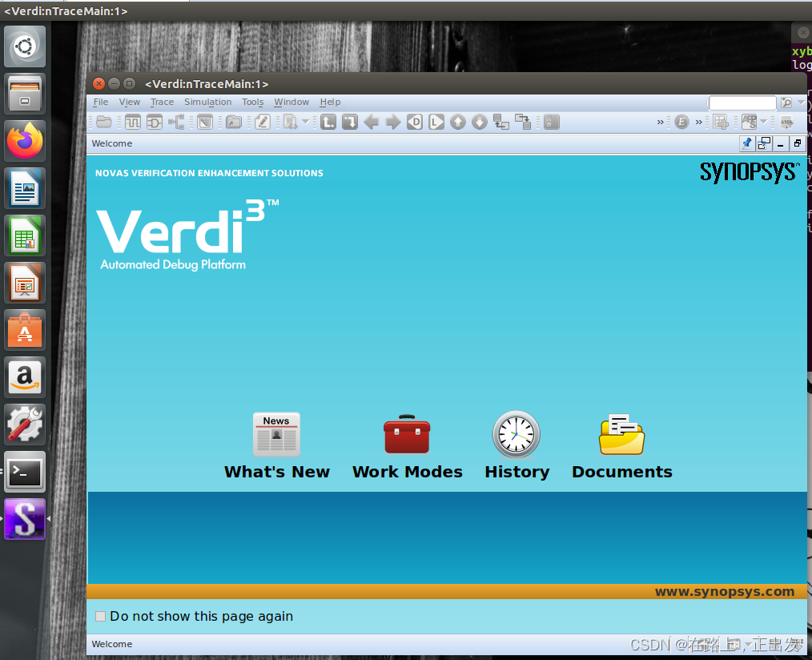Click the show Load L icon

click(x=436, y=123)
